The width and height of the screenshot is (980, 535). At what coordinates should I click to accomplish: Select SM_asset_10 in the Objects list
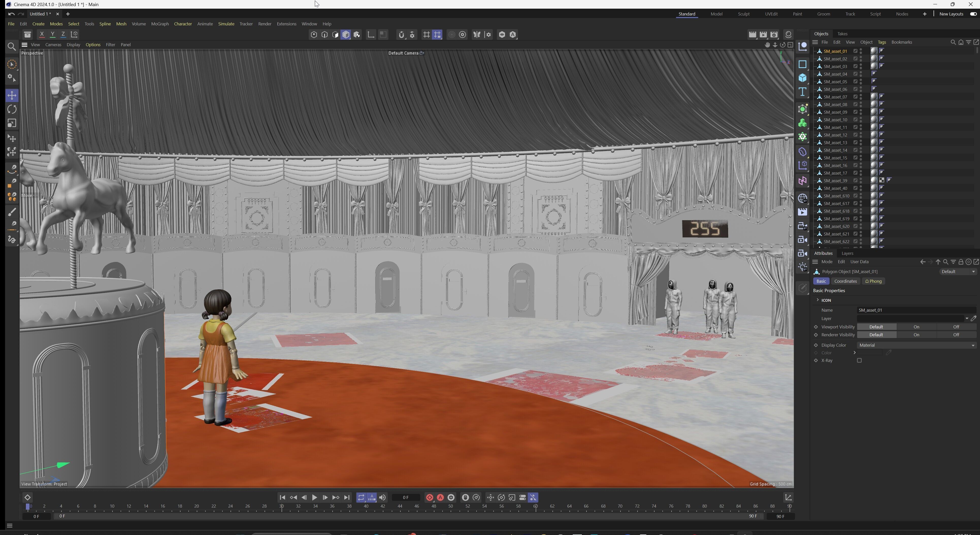835,120
